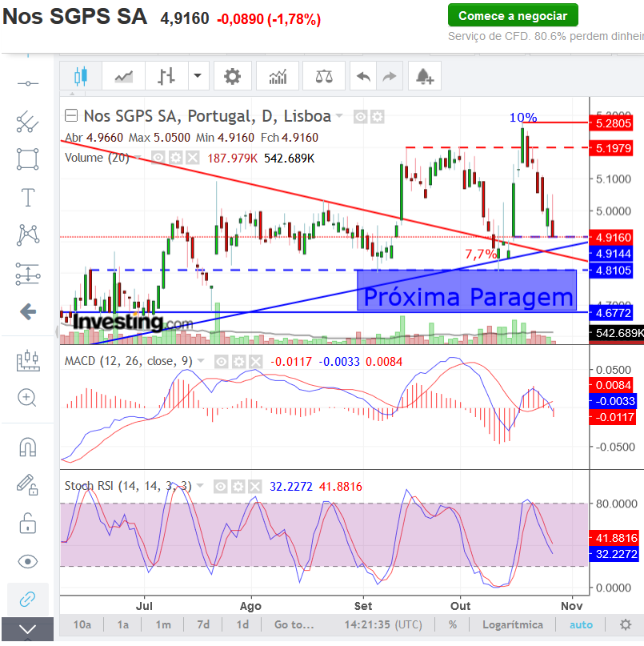
Task: Add a price alert bell
Action: pos(425,76)
